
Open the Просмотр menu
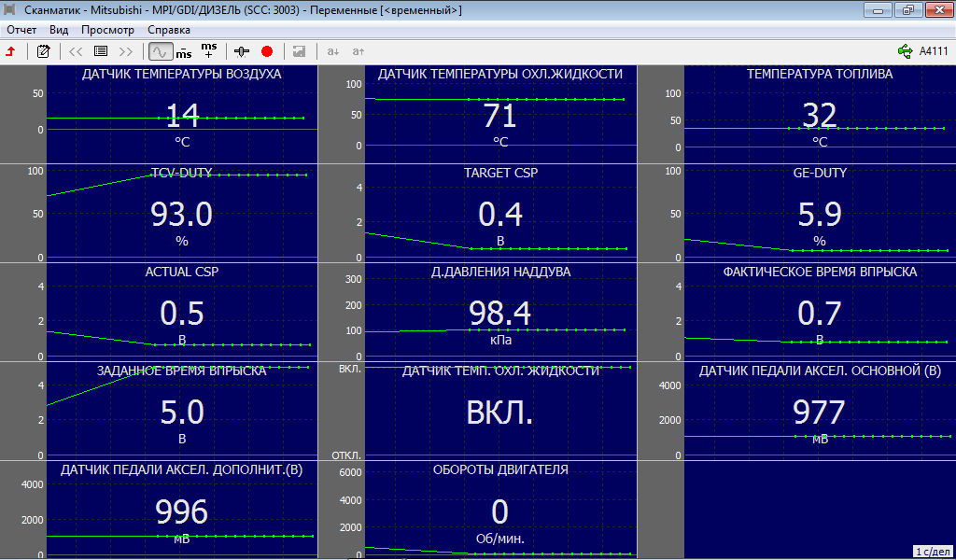pyautogui.click(x=108, y=30)
